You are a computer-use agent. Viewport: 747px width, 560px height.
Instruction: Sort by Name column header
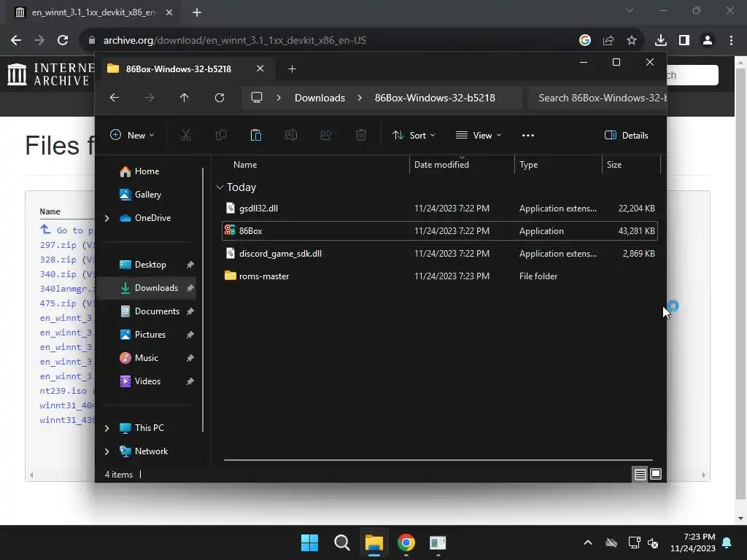[245, 165]
